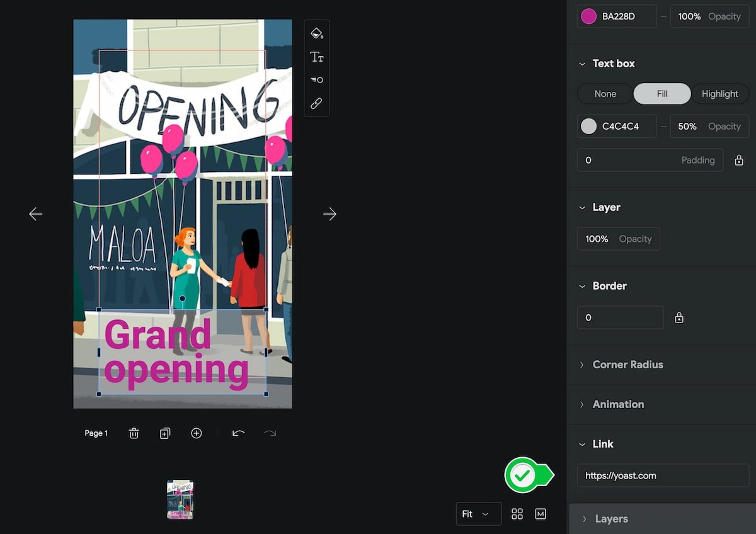Choose the Highlight text box option

click(719, 94)
